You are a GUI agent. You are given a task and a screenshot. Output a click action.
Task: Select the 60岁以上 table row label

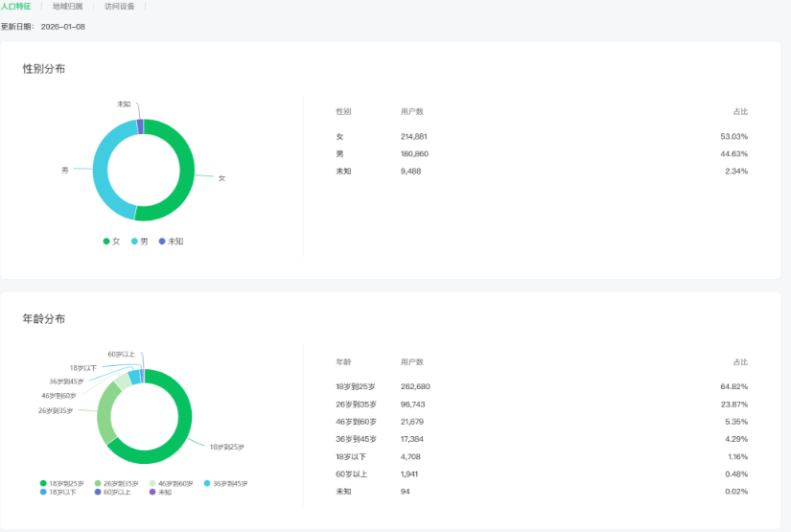(352, 474)
